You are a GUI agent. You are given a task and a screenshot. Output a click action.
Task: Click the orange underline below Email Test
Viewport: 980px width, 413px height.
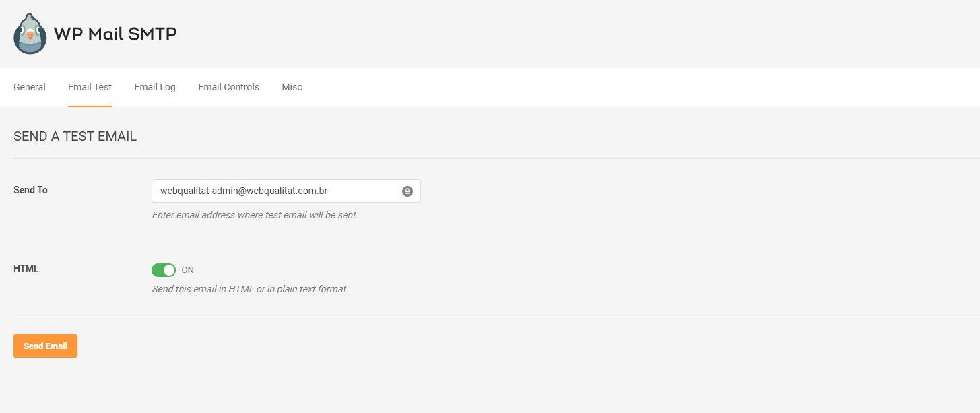(x=90, y=106)
